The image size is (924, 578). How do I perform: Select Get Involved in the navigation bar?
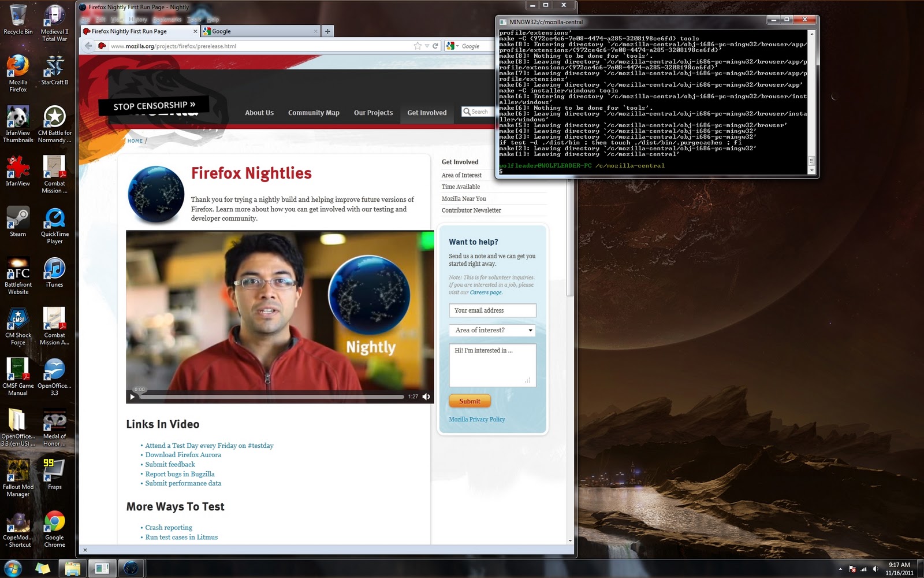427,113
